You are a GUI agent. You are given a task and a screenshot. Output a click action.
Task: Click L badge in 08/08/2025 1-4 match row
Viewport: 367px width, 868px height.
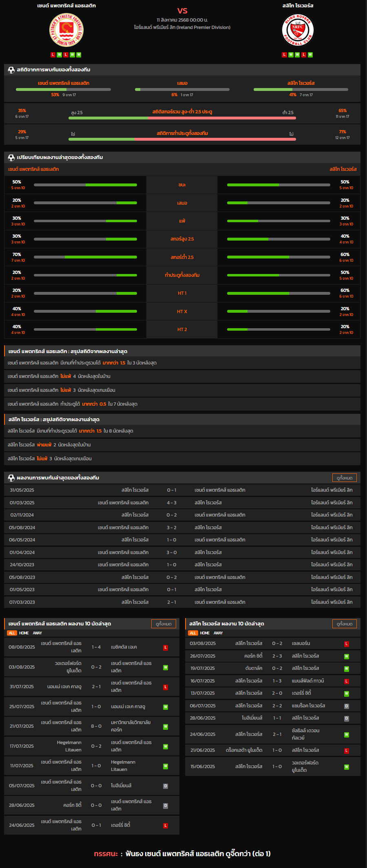166,647
